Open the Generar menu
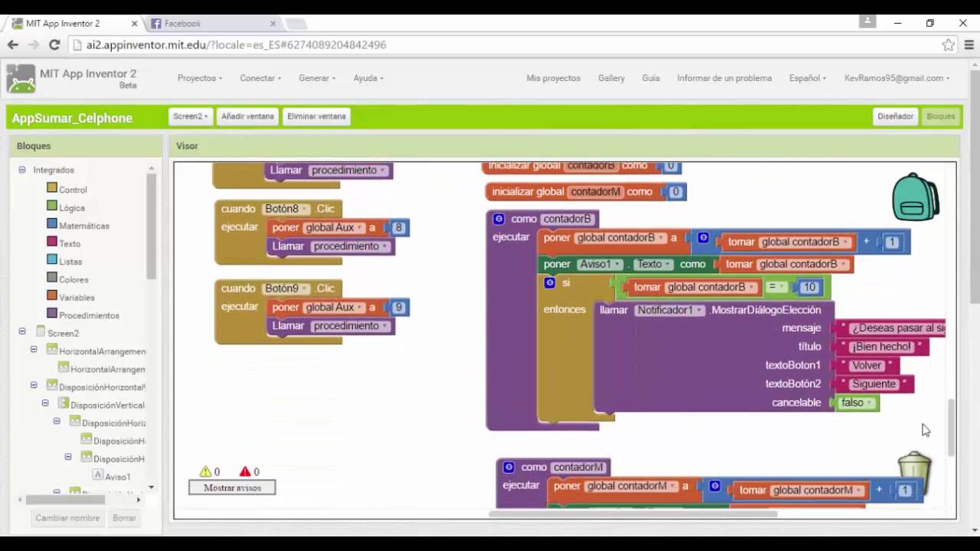The height and width of the screenshot is (551, 980). 317,78
